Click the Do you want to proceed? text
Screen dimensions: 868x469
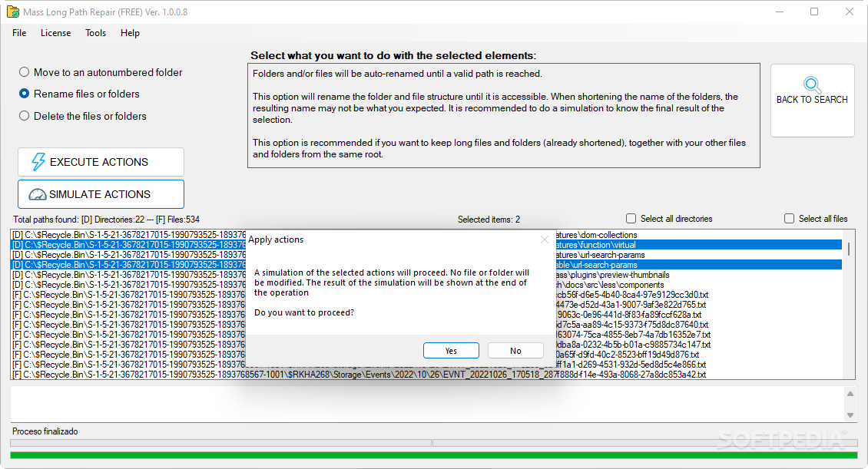tap(304, 312)
